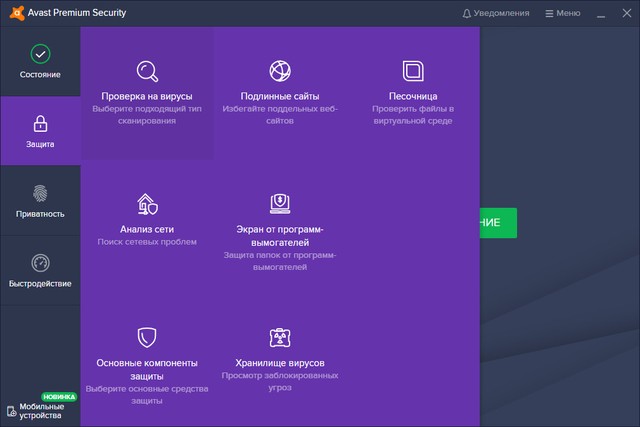640x427 pixels.
Task: Click the fingerprint Privacy icon
Action: pos(40,194)
